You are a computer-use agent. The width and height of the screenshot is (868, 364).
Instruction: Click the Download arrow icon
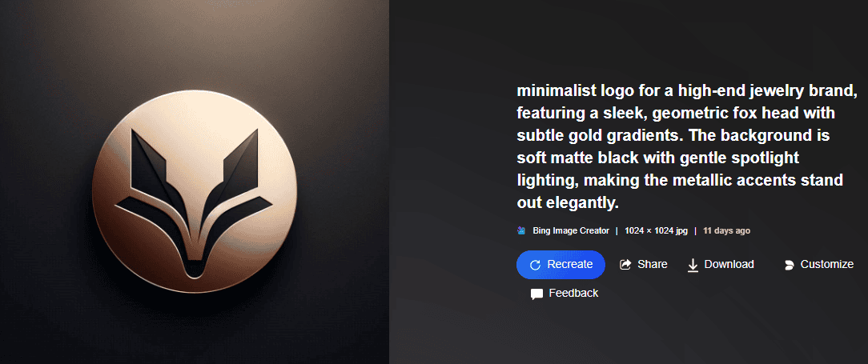coord(693,266)
